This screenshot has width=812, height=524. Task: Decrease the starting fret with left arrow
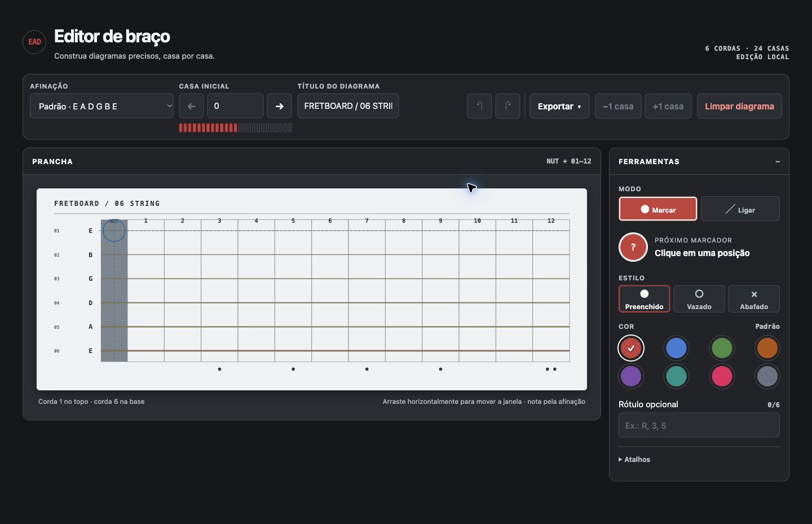click(x=191, y=106)
